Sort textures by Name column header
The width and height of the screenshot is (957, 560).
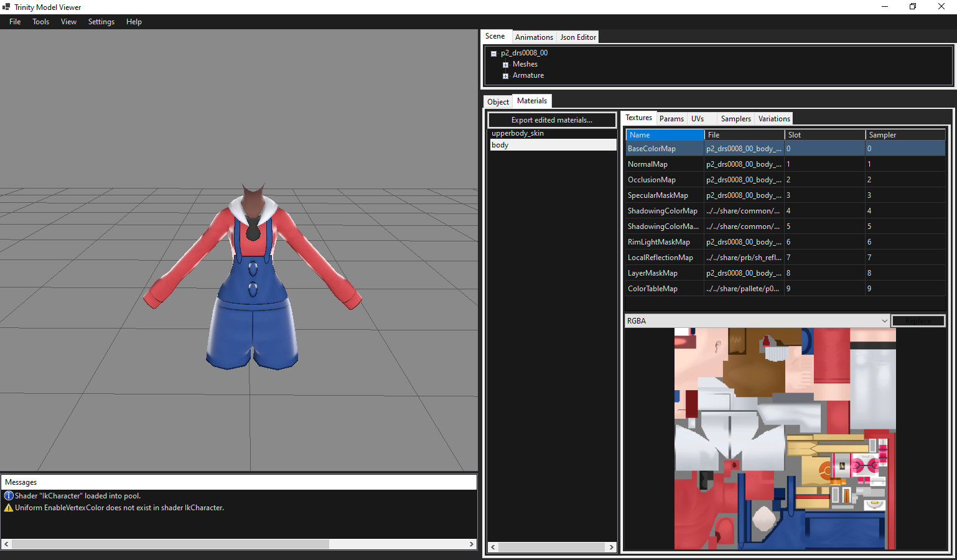click(665, 135)
